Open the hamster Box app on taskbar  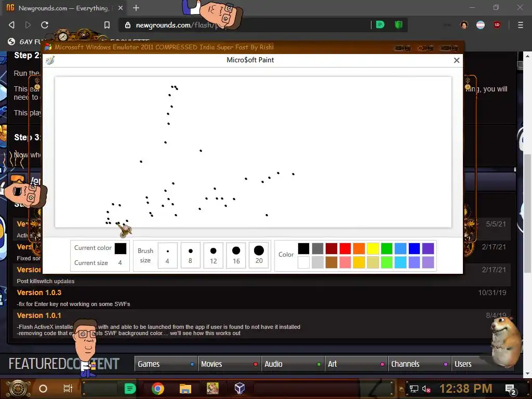pos(212,389)
